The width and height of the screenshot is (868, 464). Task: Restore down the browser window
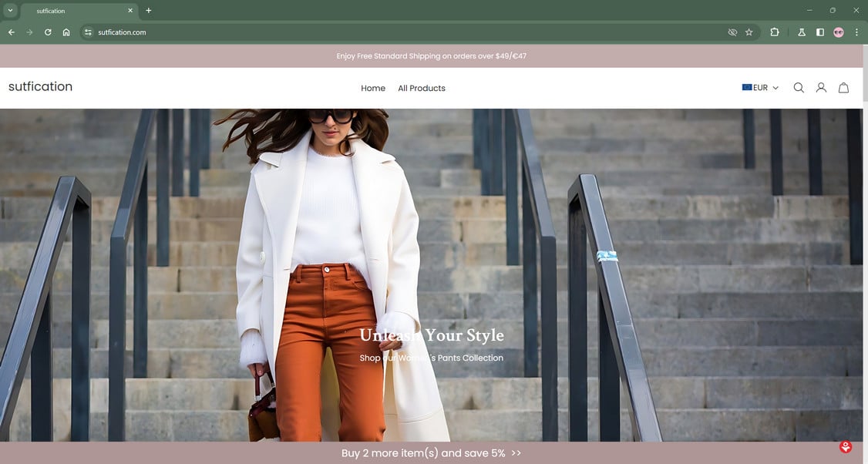(x=833, y=11)
